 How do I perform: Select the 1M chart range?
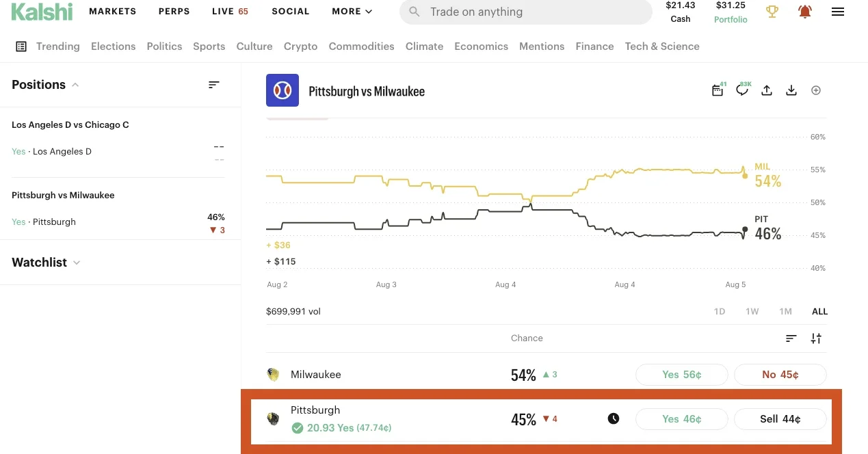(785, 311)
